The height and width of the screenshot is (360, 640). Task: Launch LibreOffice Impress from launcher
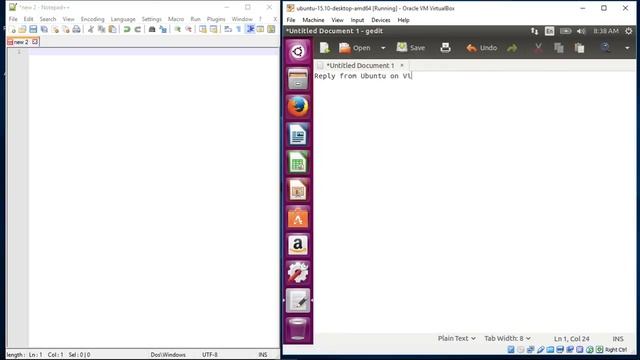point(298,190)
